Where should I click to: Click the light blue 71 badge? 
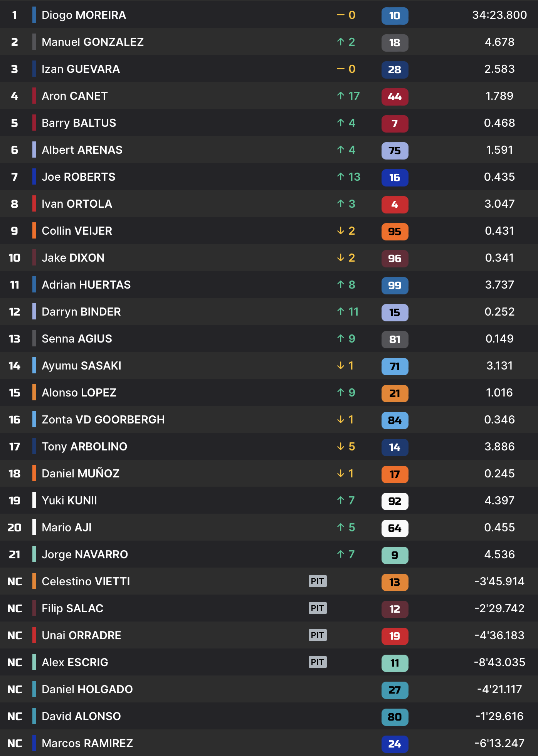pyautogui.click(x=395, y=366)
